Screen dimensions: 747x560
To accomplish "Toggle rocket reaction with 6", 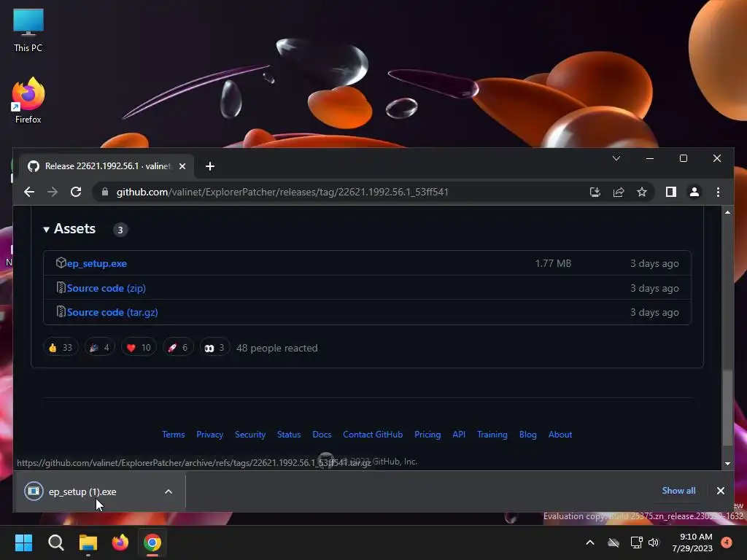I will point(178,348).
